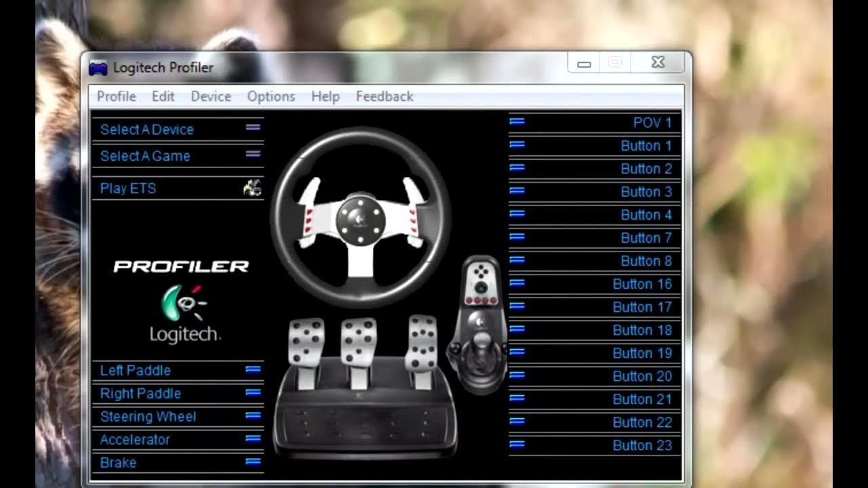Select the Button 1 label

coord(646,146)
